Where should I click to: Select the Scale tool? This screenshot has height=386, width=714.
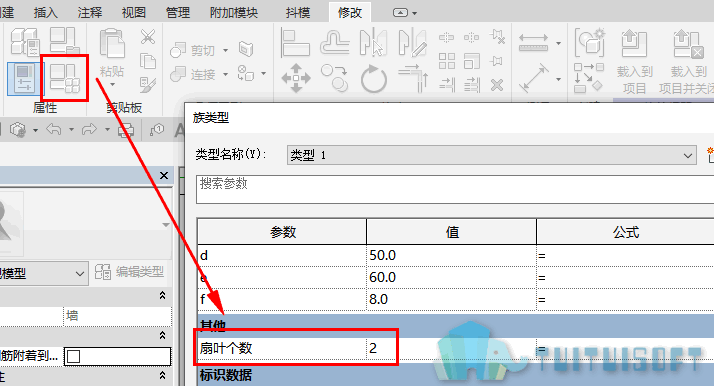(x=472, y=61)
